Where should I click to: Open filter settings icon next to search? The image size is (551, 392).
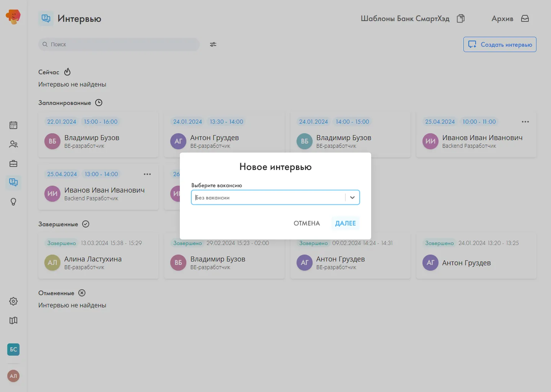pos(213,44)
